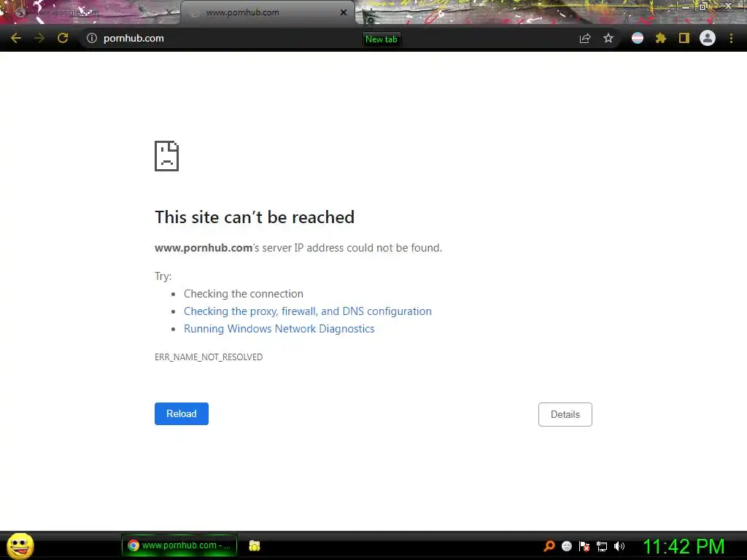Click the ERR_NAME_NOT_RESOLVED error code
The image size is (747, 560).
point(209,357)
